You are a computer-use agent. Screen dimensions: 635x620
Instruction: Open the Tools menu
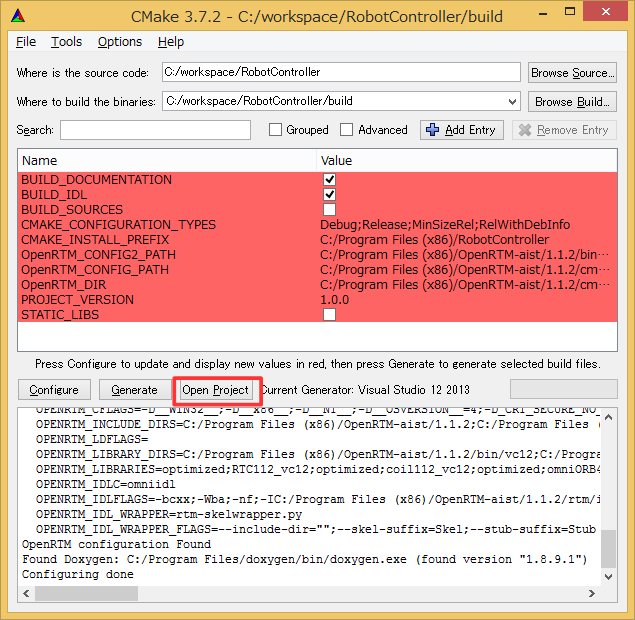(66, 42)
